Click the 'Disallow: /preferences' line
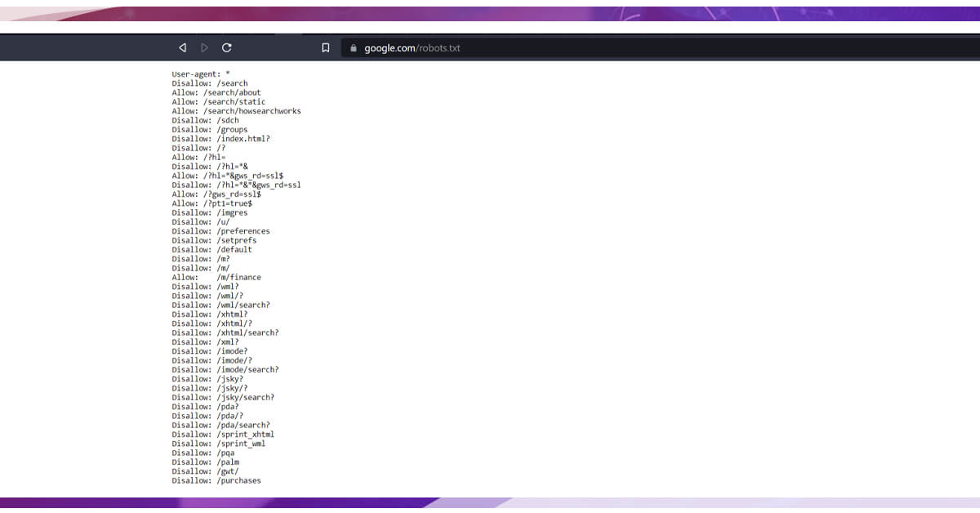Screen dimensions: 980x513 [x=220, y=231]
